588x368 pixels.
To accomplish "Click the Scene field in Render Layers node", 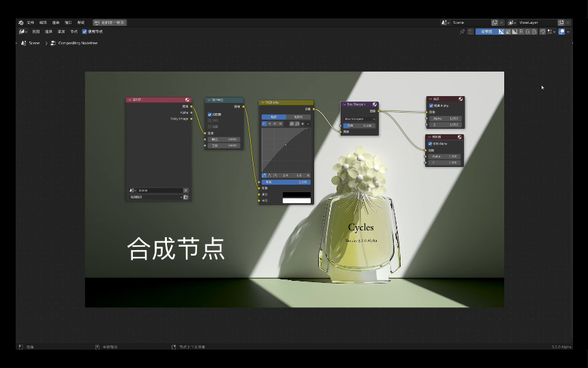I will [159, 191].
